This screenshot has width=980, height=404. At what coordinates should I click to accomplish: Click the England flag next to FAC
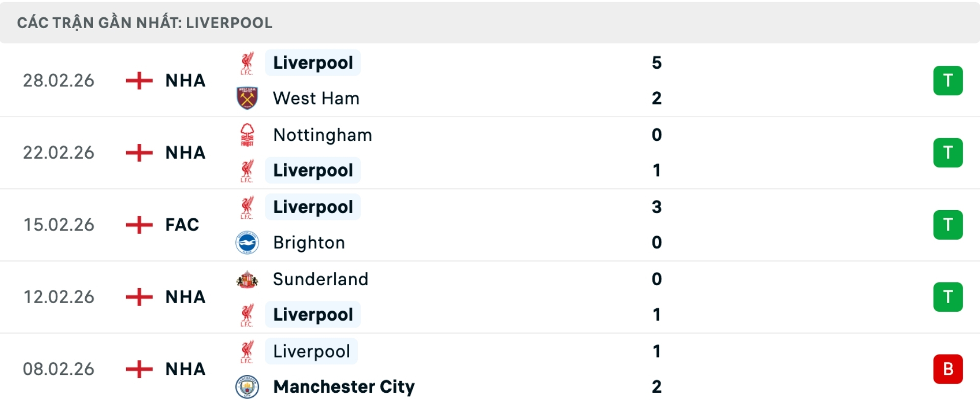138,224
